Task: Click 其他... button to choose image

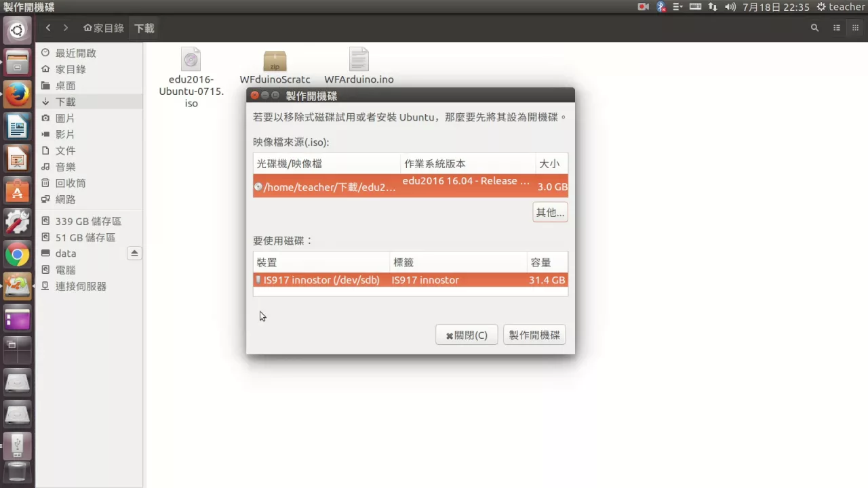Action: [x=550, y=212]
